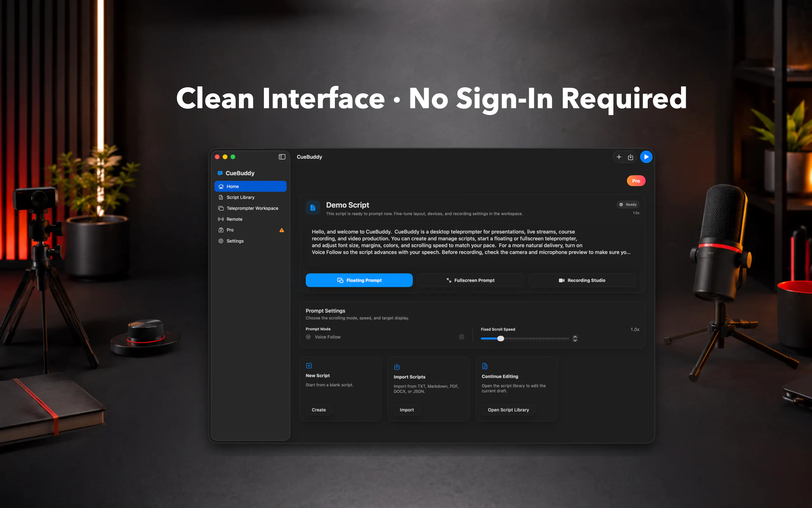
Task: Launch the Floating Prompt
Action: click(x=359, y=280)
